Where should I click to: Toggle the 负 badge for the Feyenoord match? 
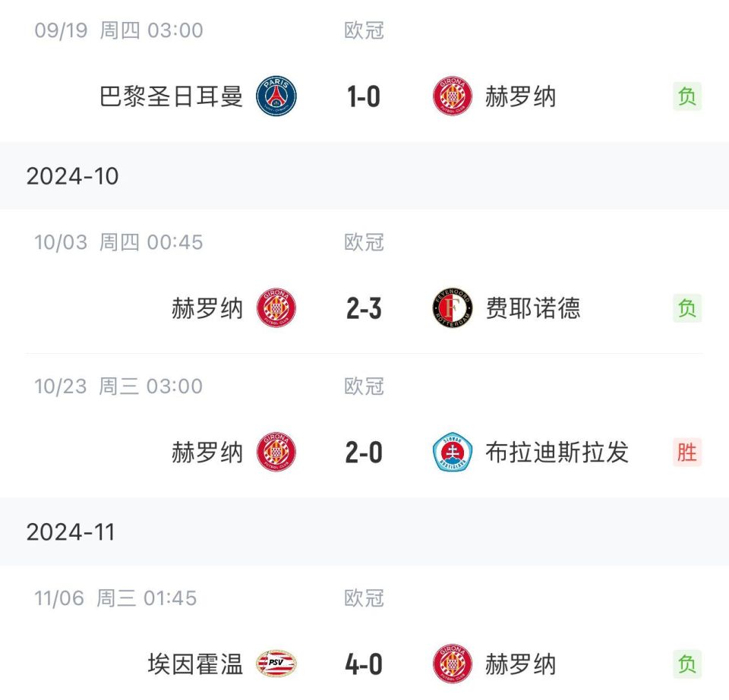point(686,308)
